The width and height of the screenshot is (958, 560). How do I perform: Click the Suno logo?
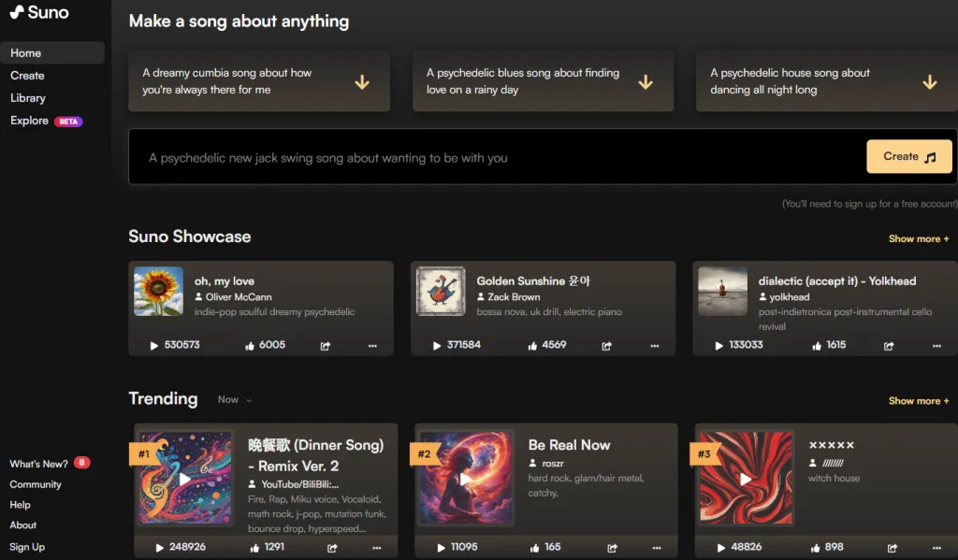pos(39,12)
